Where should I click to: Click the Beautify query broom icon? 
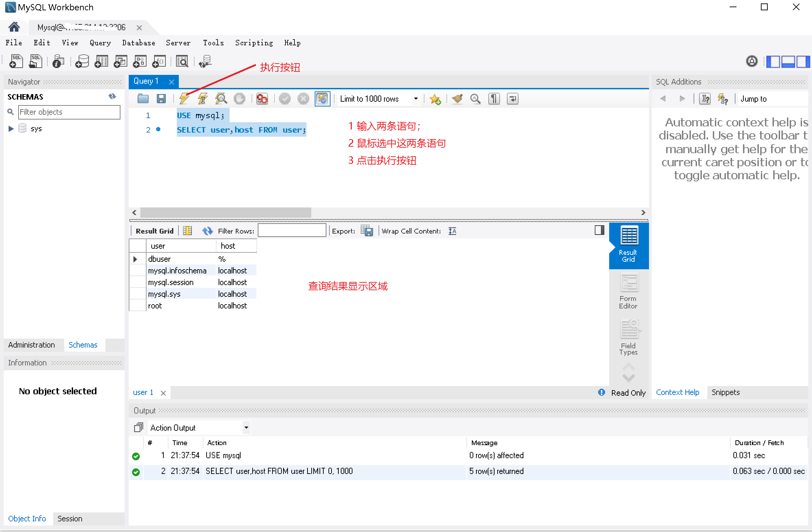(x=457, y=99)
